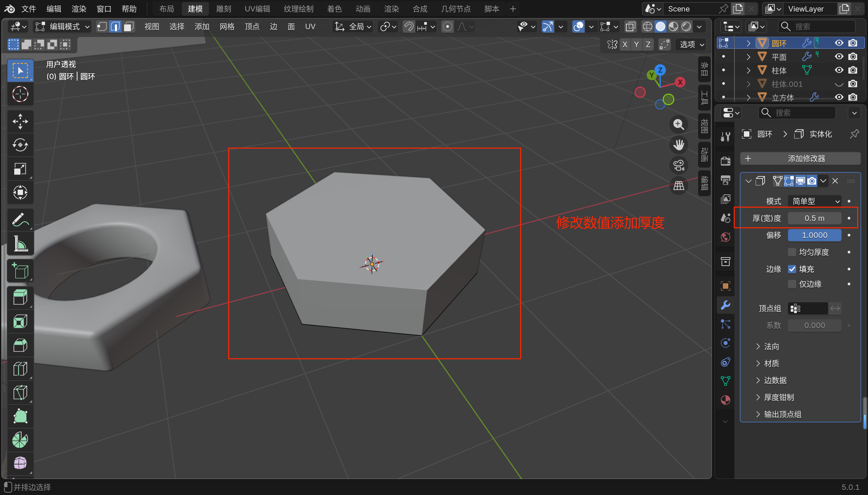Open the 模式 简单型 dropdown
Screen dimensions: 868x495
[814, 201]
